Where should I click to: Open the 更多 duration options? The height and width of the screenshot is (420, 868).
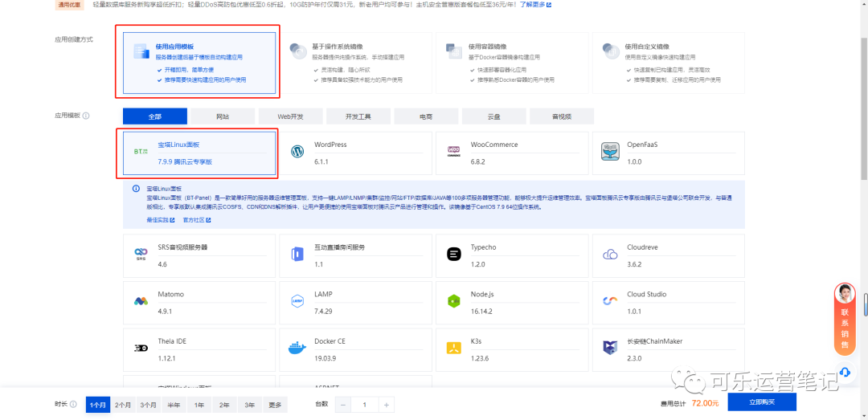click(275, 405)
